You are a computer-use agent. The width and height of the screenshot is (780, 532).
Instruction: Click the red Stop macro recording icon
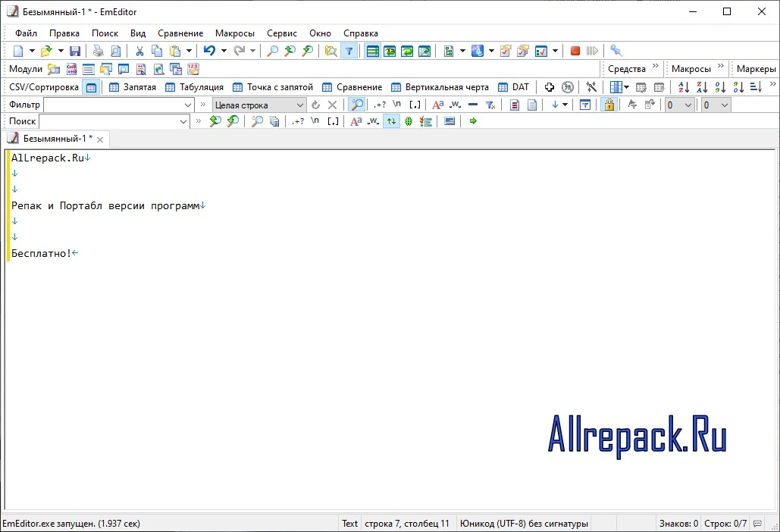(x=575, y=51)
